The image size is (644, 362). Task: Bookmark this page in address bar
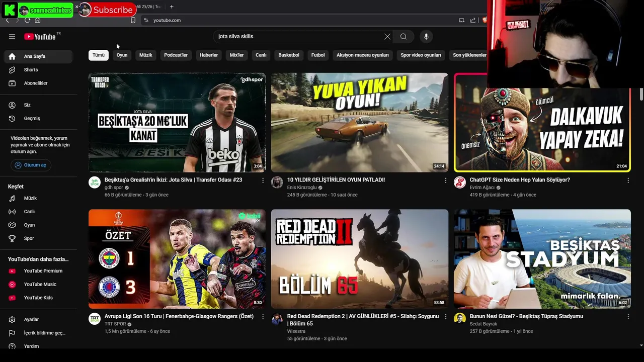(133, 20)
